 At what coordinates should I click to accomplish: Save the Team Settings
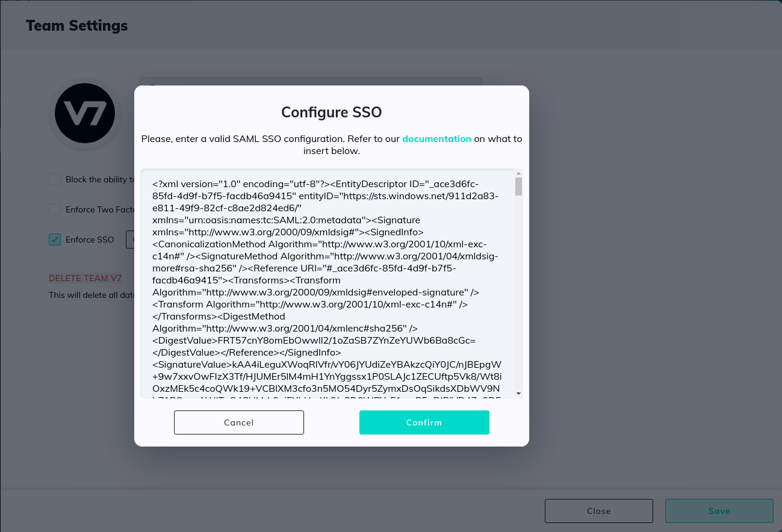tap(719, 511)
